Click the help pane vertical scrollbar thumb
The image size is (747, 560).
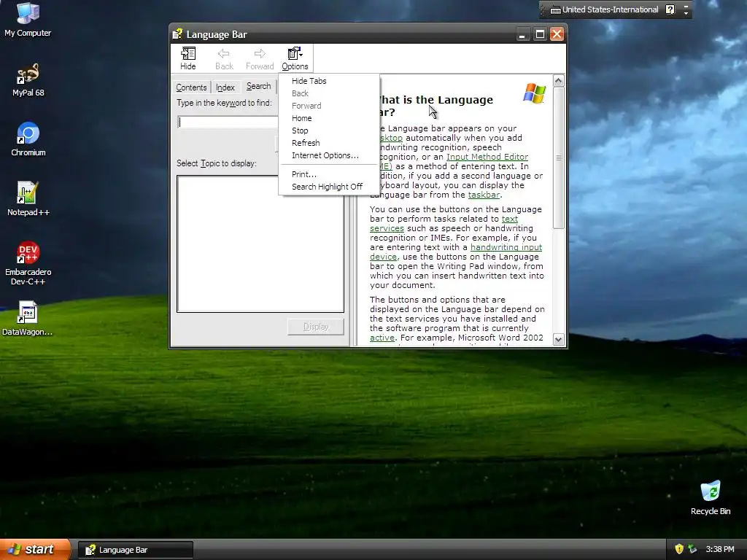pos(558,158)
